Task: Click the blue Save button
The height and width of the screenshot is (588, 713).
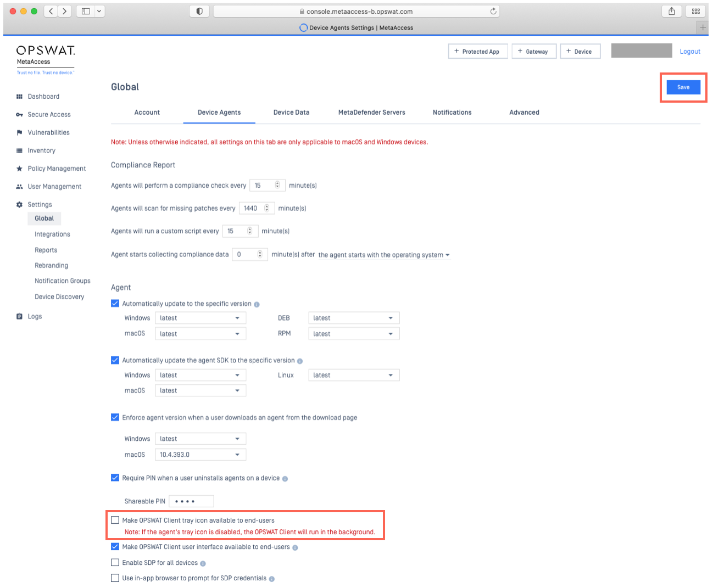Action: pyautogui.click(x=683, y=87)
